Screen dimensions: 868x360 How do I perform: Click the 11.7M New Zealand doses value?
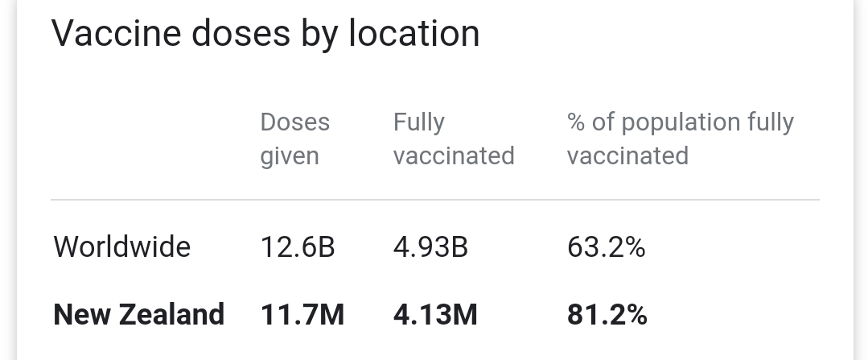click(302, 315)
